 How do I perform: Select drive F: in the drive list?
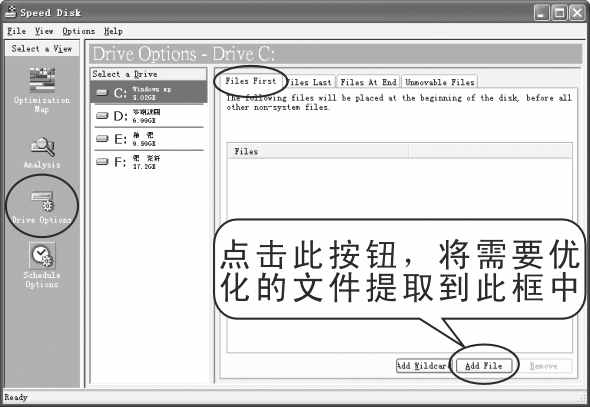point(149,162)
